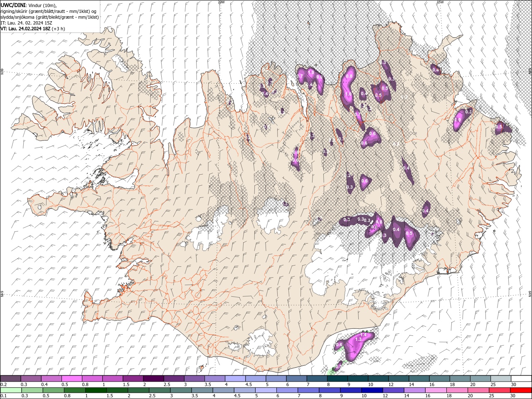Pick upper snow scale swatch between 3.5 and 4
The width and height of the screenshot is (532, 399).
click(214, 379)
